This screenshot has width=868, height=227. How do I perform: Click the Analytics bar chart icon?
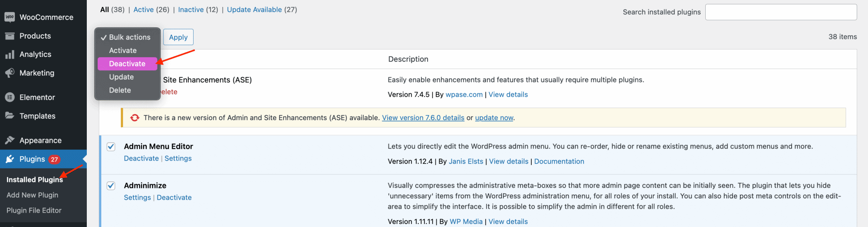(x=10, y=55)
